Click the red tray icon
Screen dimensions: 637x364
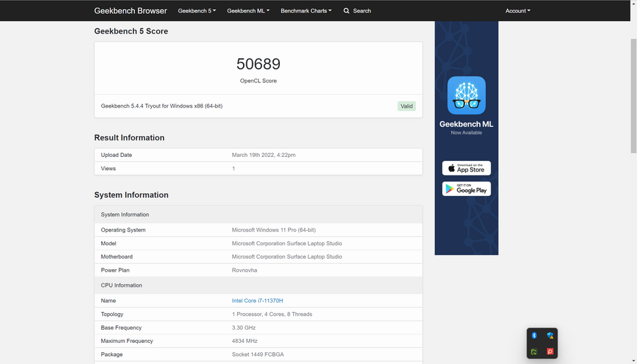[550, 351]
